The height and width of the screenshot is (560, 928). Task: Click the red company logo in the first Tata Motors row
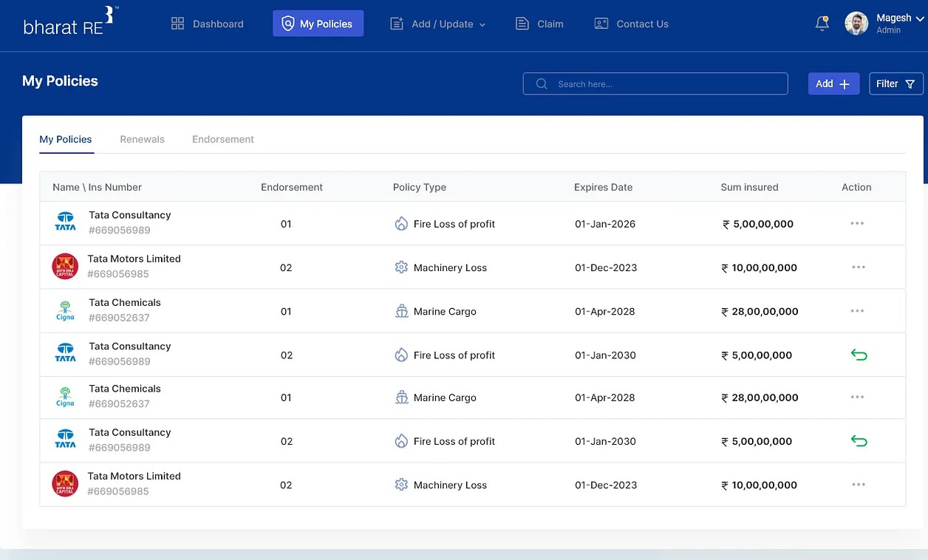pyautogui.click(x=65, y=267)
